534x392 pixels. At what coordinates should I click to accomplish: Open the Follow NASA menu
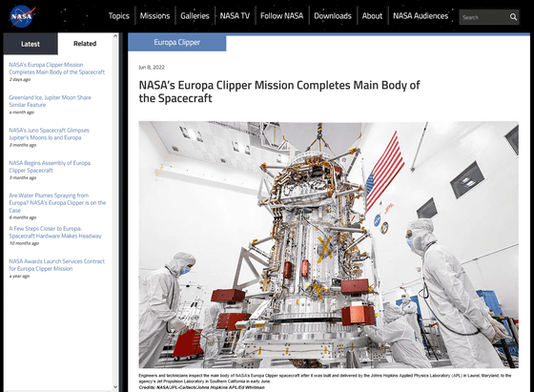pos(281,16)
